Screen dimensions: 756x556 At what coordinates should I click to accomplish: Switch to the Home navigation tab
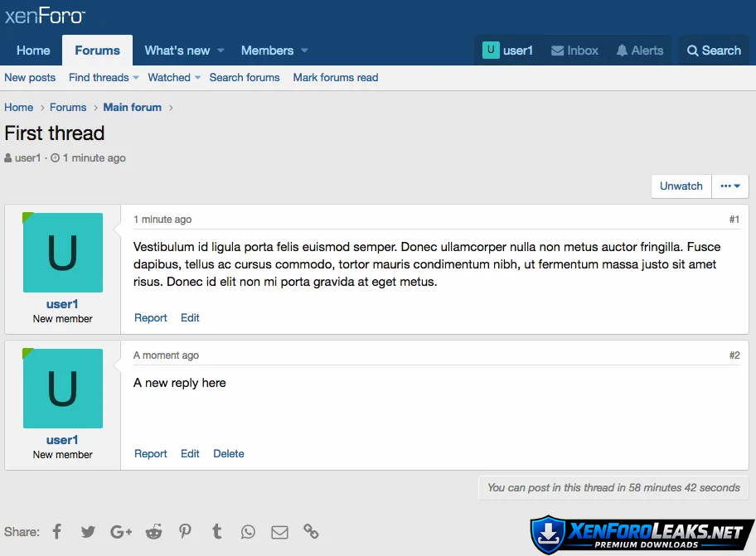(33, 51)
